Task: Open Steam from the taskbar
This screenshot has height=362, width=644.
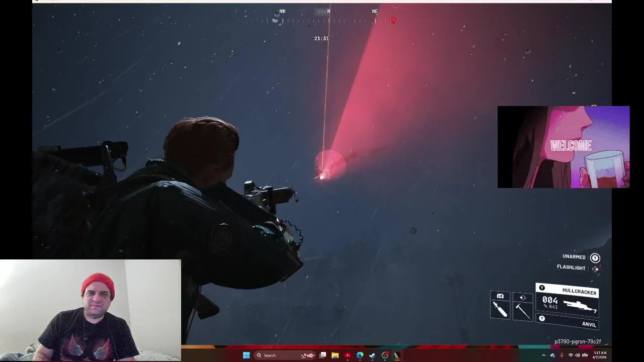Action: tap(372, 355)
